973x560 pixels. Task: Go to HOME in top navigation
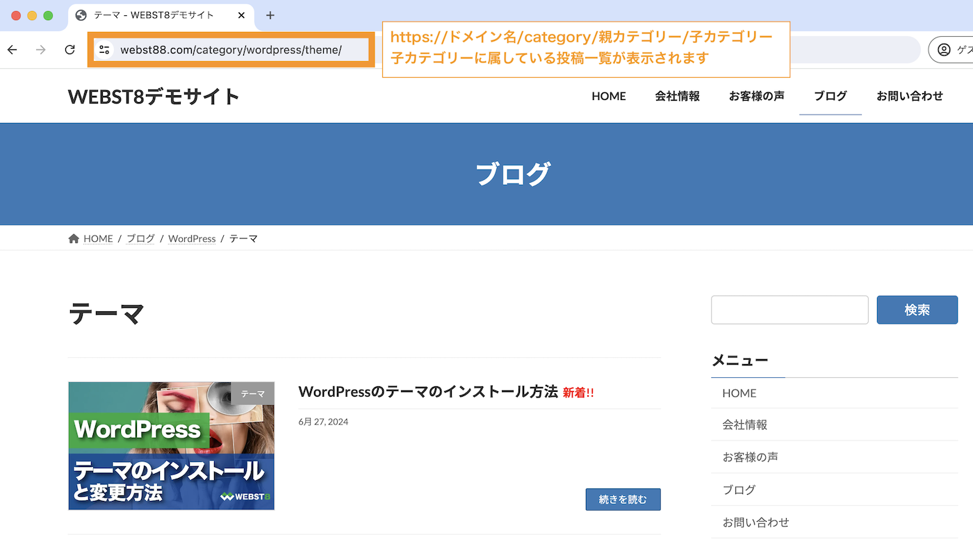tap(609, 97)
